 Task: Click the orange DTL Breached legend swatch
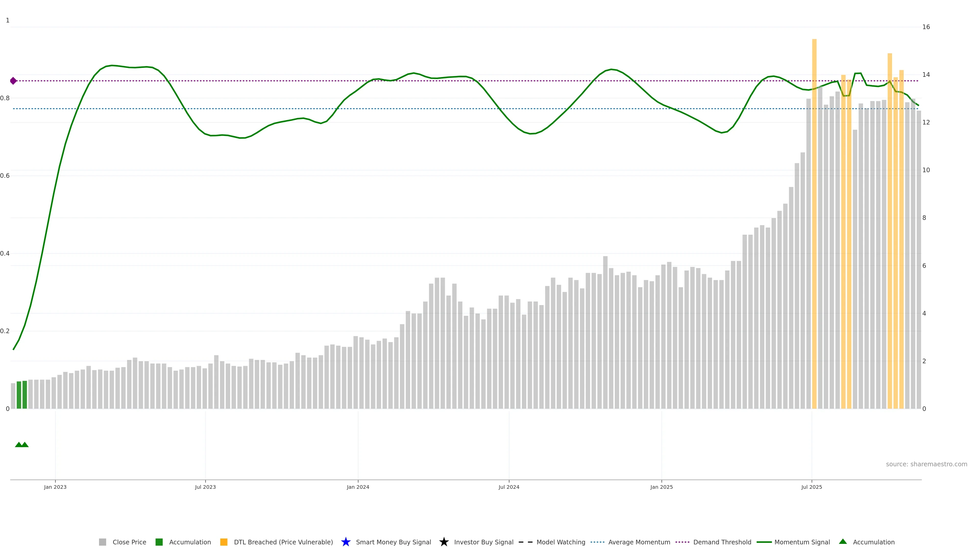tap(224, 542)
